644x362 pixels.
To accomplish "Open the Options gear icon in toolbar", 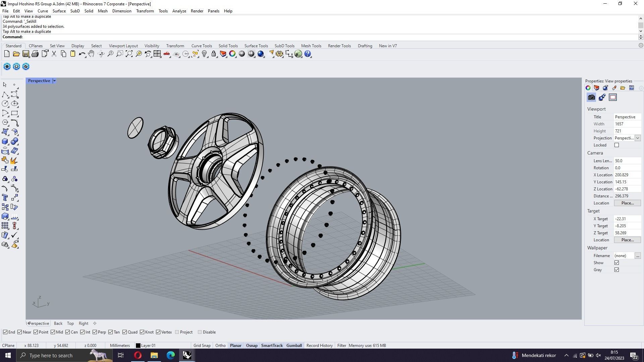I will [x=279, y=54].
